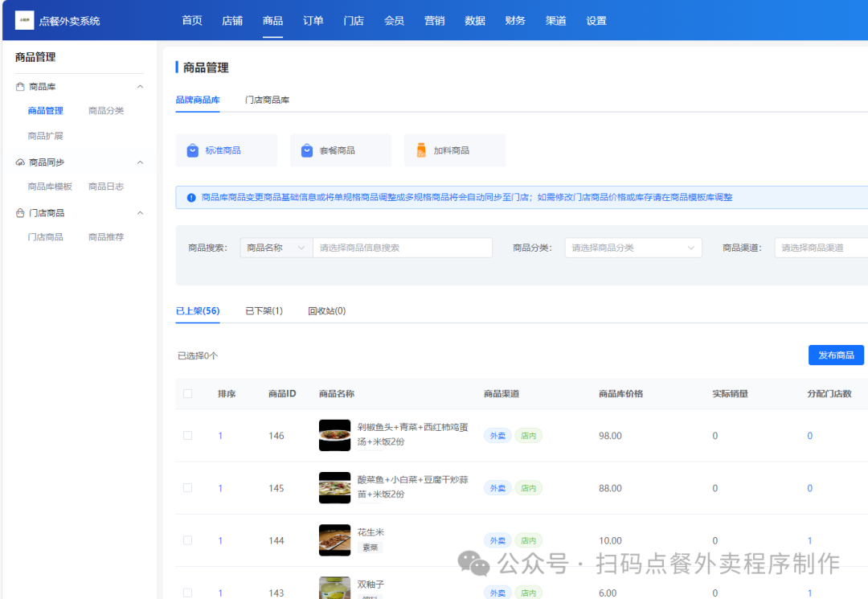Image resolution: width=868 pixels, height=599 pixels.
Task: Click the 素菜 category tag under 花生米
Action: [371, 548]
